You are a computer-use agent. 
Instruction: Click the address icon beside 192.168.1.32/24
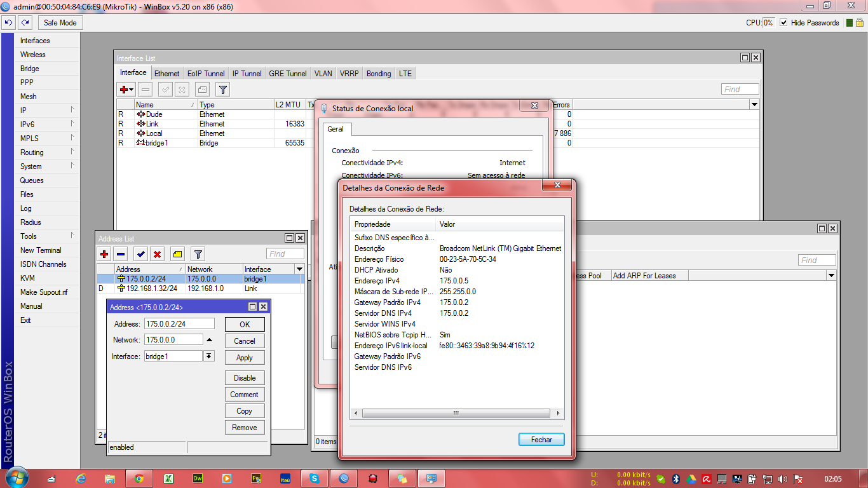(x=121, y=288)
